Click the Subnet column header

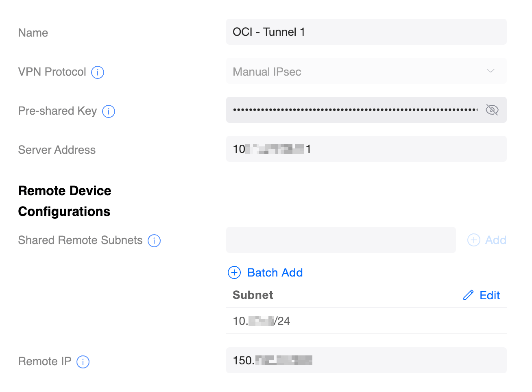253,295
